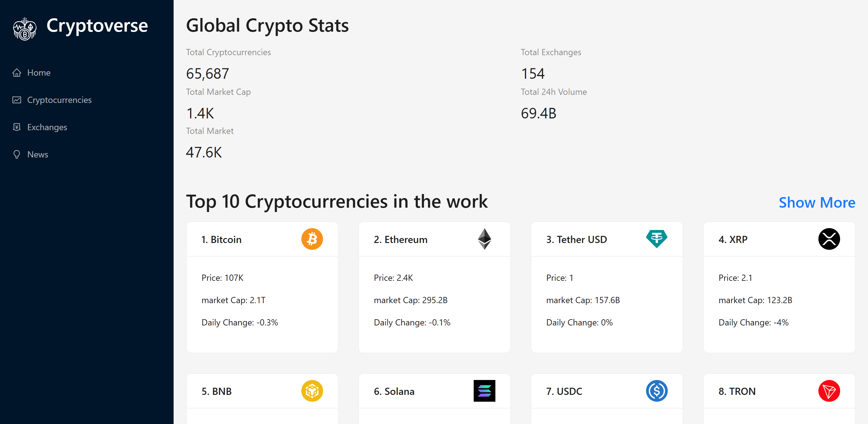Click the Solana logo icon

pos(484,391)
